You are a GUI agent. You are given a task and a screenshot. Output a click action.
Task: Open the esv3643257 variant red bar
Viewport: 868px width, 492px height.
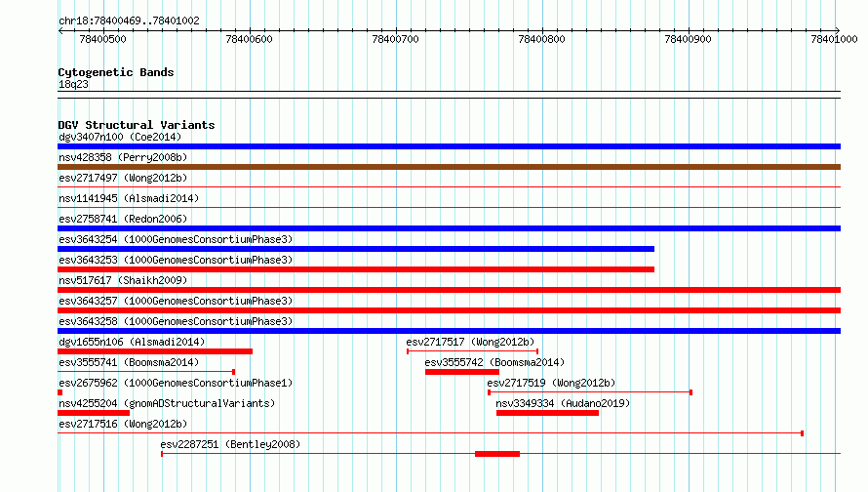[x=449, y=310]
